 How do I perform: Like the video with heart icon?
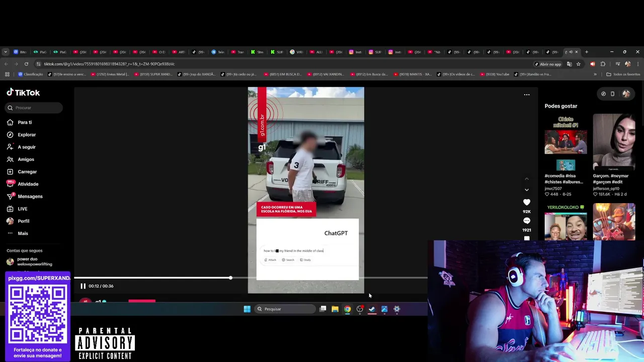[x=527, y=202]
